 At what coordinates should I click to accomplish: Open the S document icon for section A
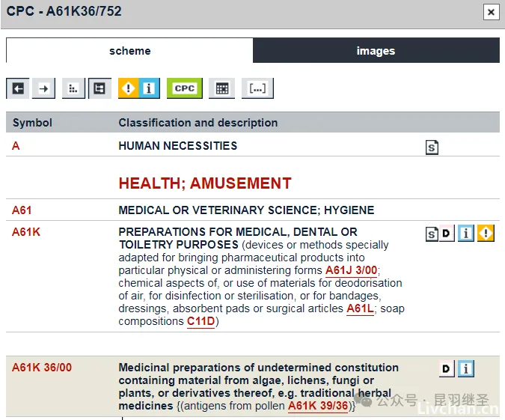tap(432, 147)
